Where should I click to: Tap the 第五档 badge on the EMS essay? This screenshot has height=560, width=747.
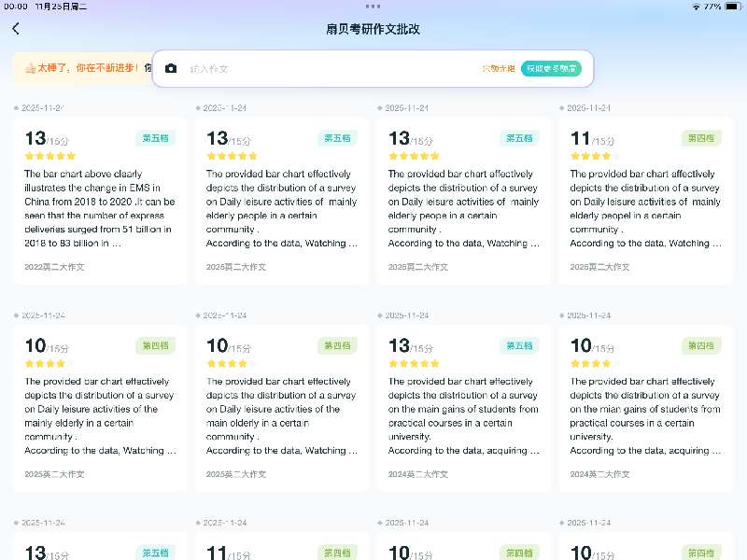[x=155, y=138]
